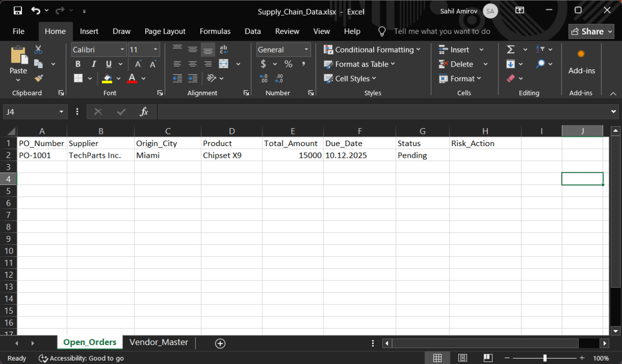Click the Insert Function fx icon

click(144, 112)
